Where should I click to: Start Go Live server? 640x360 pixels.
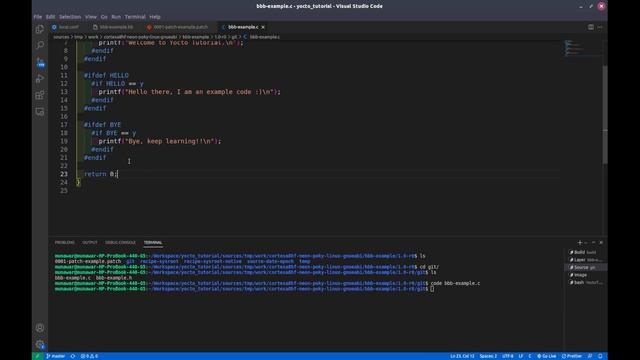click(547, 356)
